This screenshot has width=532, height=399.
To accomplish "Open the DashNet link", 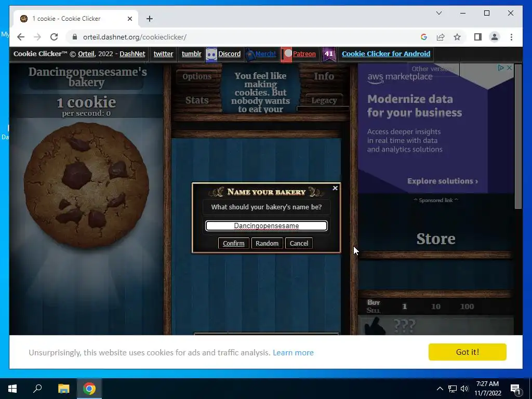I will pyautogui.click(x=132, y=54).
